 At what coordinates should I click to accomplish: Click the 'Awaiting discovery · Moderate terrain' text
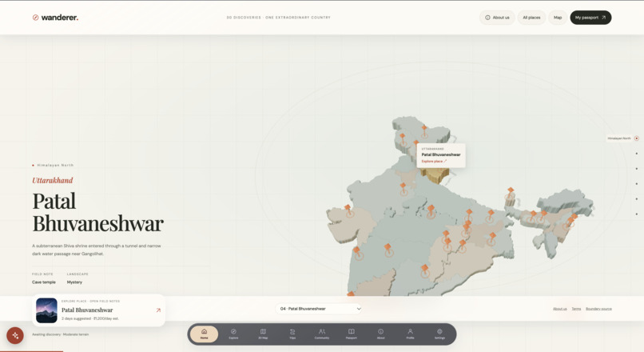pos(61,334)
